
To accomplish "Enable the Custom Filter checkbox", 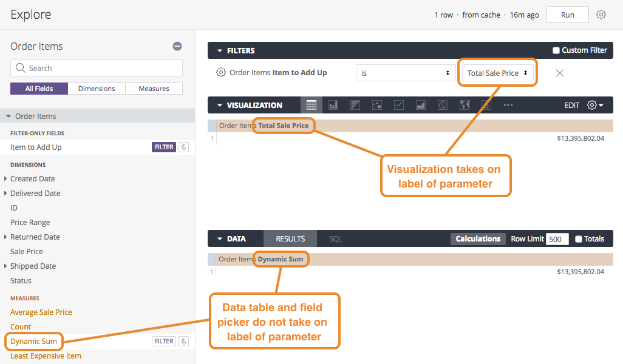I will [x=556, y=50].
